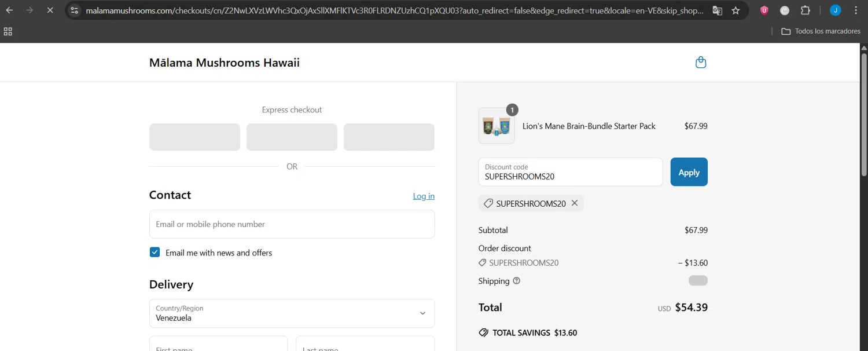Image resolution: width=868 pixels, height=351 pixels.
Task: Stop page loading in browser toolbar
Action: click(50, 10)
